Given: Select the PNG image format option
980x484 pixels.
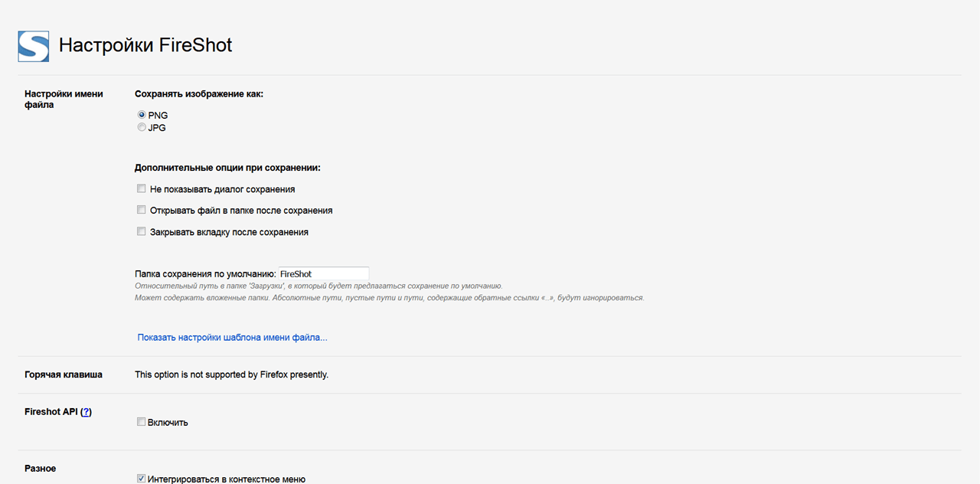Looking at the screenshot, I should point(142,115).
